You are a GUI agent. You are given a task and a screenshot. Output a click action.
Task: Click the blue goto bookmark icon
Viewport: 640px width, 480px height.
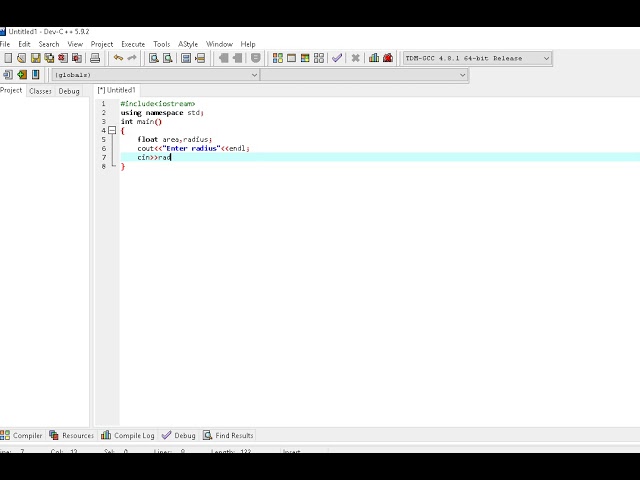(36, 75)
